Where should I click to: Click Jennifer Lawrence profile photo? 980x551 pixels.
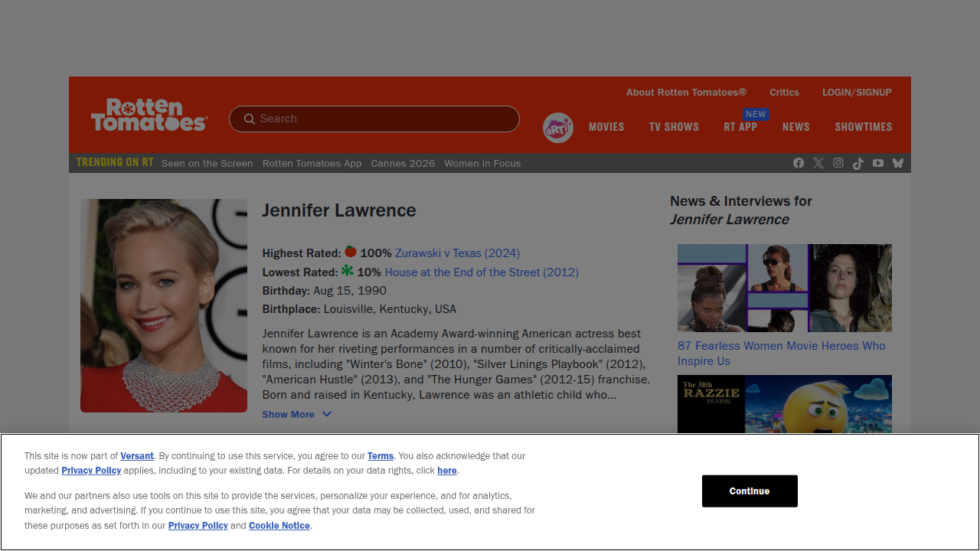click(x=164, y=305)
